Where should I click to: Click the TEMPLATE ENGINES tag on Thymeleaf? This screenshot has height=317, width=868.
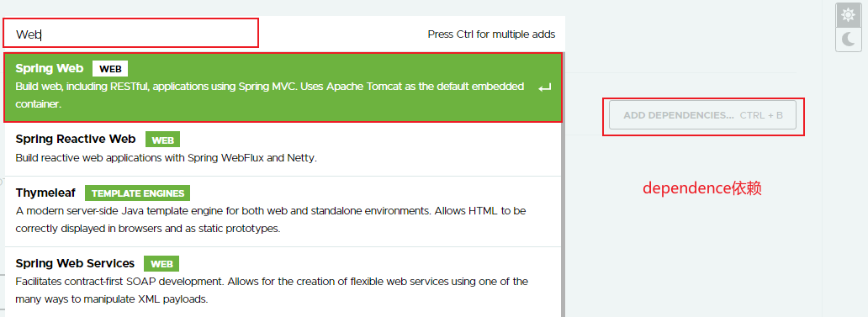[137, 193]
